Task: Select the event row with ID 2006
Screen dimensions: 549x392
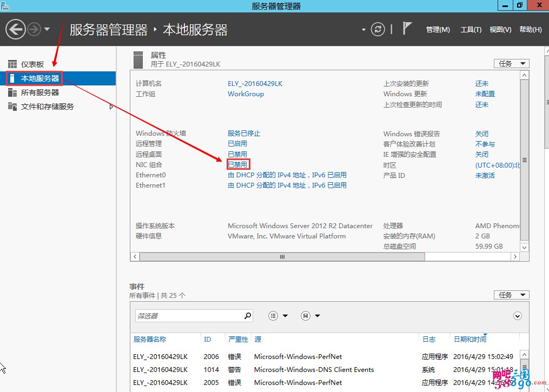Action: pos(324,357)
